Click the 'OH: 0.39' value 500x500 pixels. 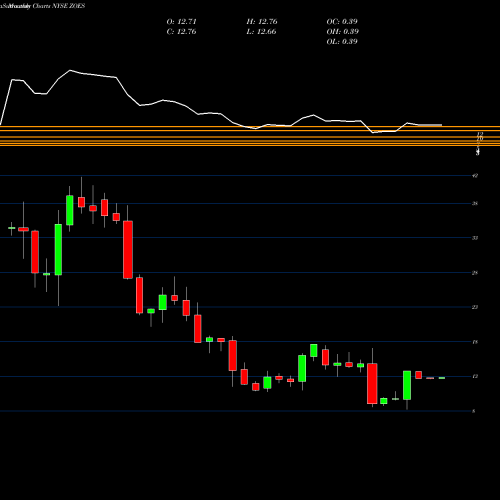click(343, 32)
